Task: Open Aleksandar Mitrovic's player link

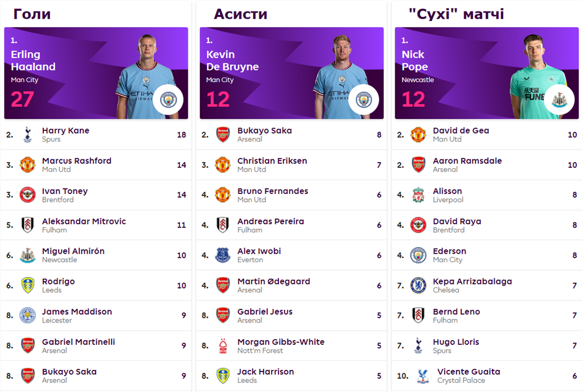Action: (x=84, y=221)
